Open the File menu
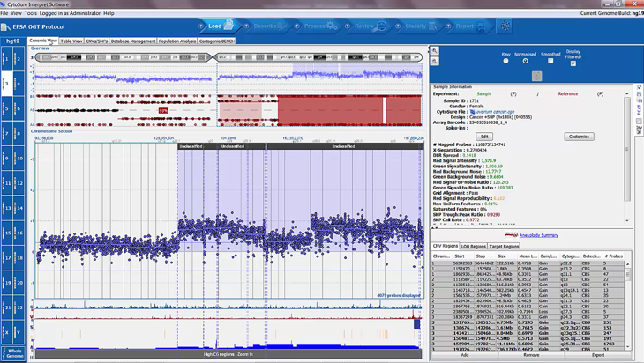Screen dimensions: 644x363 click(x=4, y=13)
